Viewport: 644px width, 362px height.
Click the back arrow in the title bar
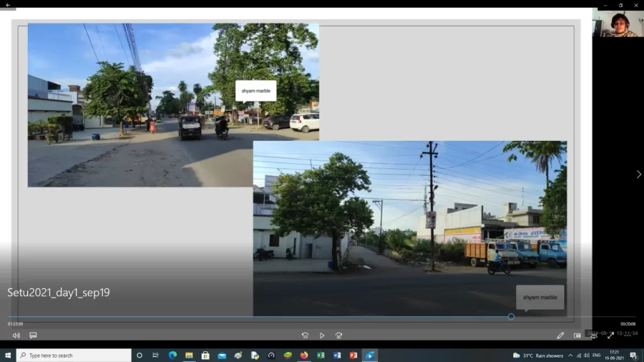(8, 4)
